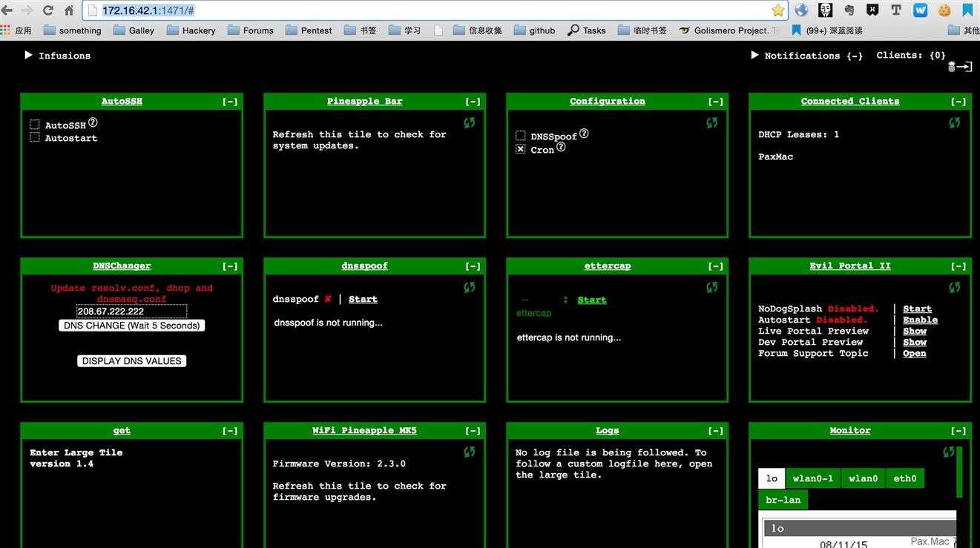Enable the Autostart checkbox
Viewport: 980px width, 548px height.
[x=34, y=136]
